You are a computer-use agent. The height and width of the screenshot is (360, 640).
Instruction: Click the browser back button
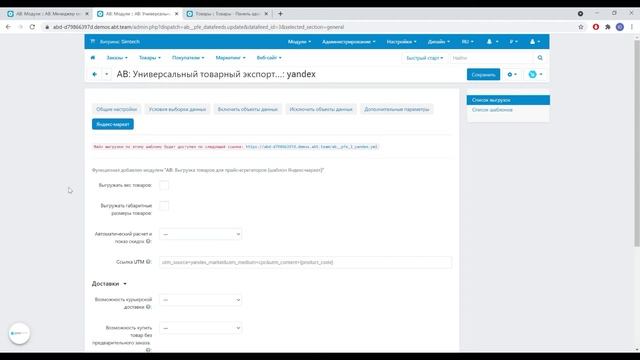[x=8, y=27]
